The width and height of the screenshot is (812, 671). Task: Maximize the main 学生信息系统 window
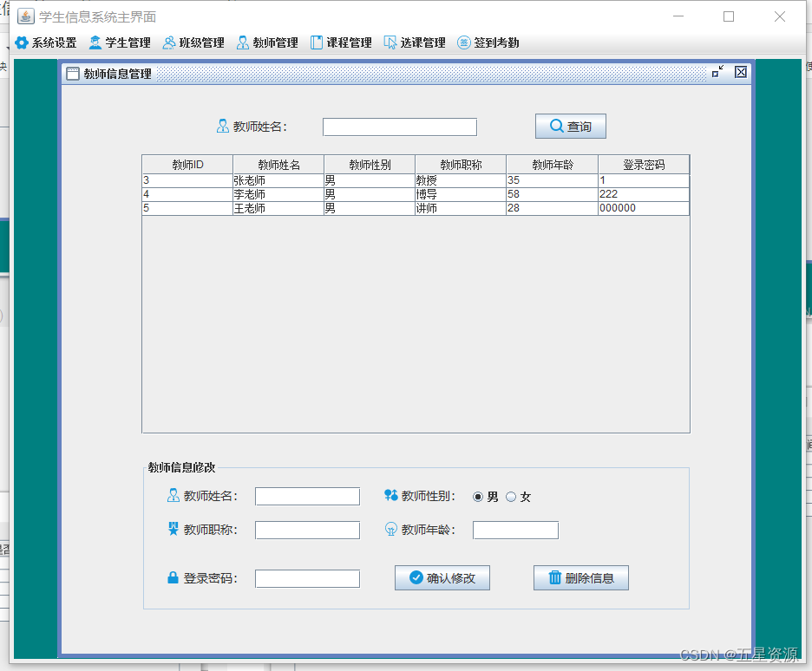point(729,16)
